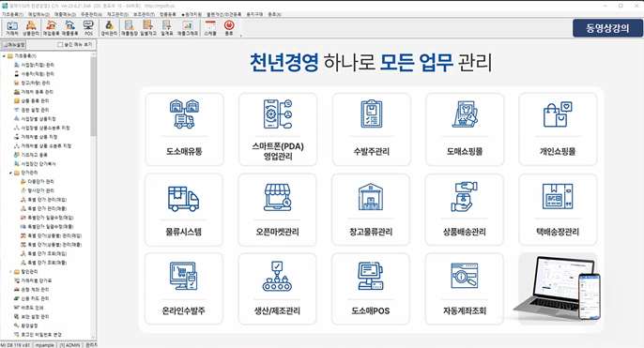This screenshot has height=348, width=644.
Task: Launch the POS toolbar icon
Action: (x=88, y=28)
